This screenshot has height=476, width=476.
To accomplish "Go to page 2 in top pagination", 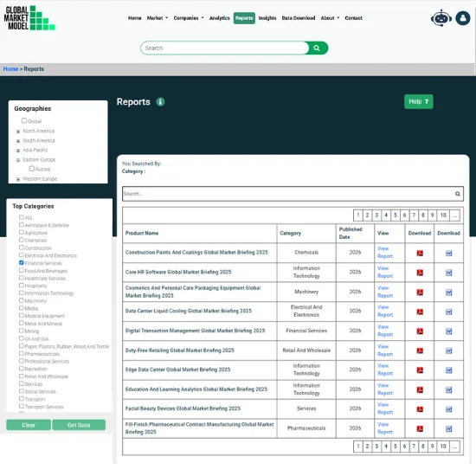I will (x=367, y=215).
